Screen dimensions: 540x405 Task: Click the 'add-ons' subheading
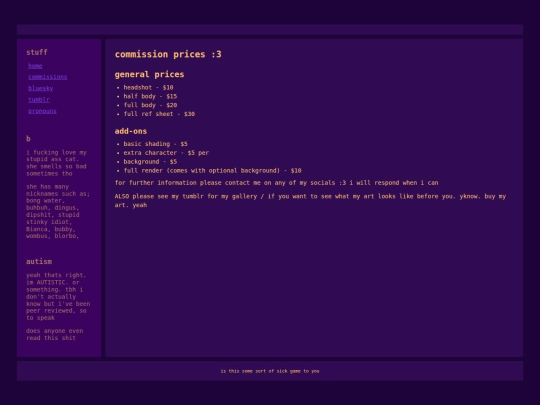(131, 131)
